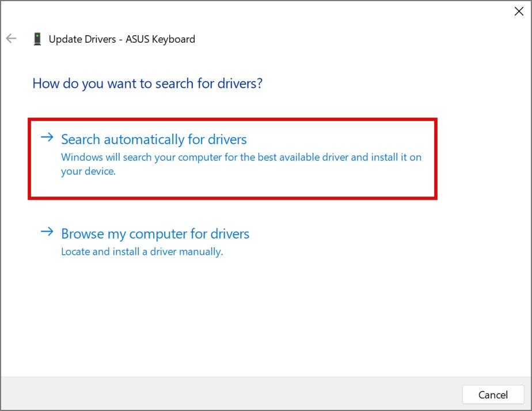Click 'Locate and install a driver manually' text
The height and width of the screenshot is (411, 532).
point(142,251)
